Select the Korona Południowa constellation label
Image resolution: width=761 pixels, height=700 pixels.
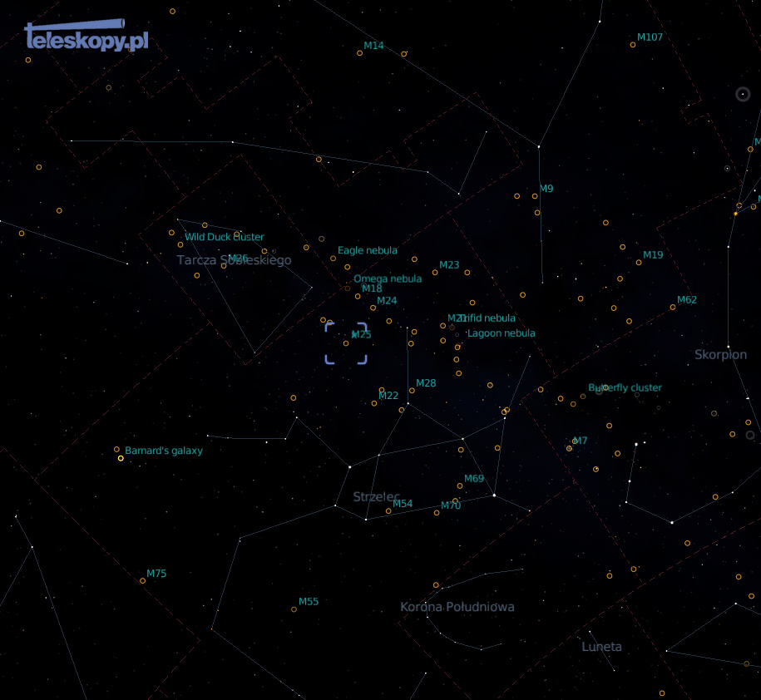coord(457,607)
